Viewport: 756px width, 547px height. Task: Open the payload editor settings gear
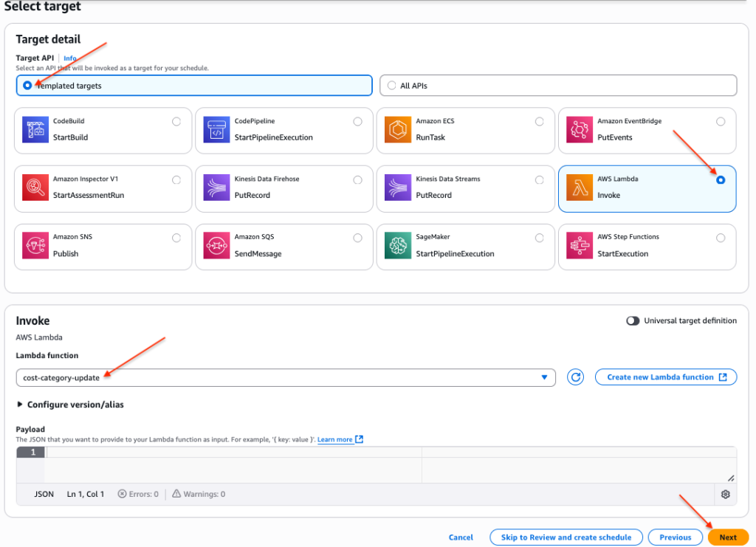pyautogui.click(x=725, y=494)
